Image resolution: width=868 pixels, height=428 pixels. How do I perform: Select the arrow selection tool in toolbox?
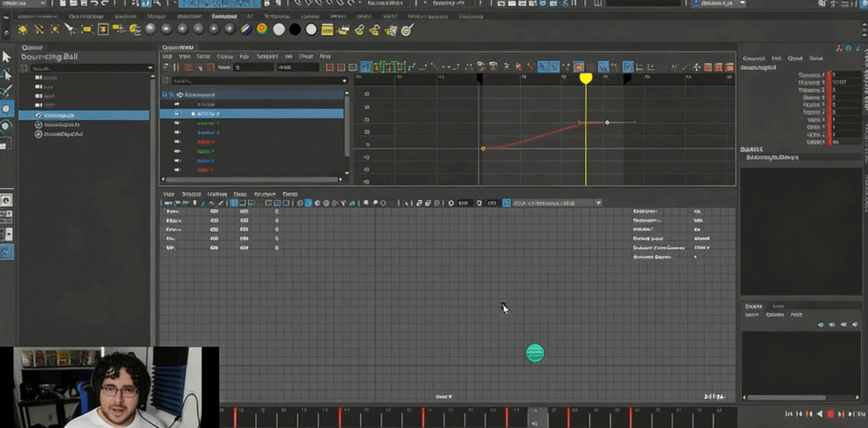coord(6,57)
